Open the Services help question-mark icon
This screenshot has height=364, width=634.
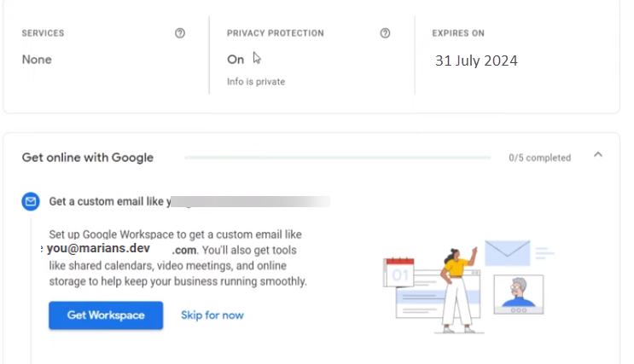[x=180, y=33]
